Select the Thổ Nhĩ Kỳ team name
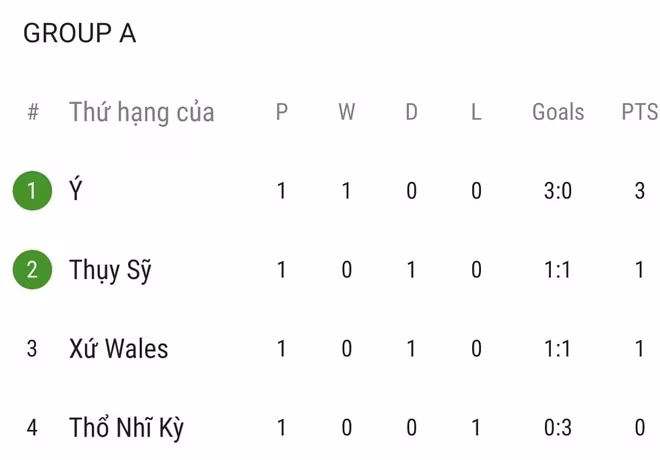The height and width of the screenshot is (460, 660). tap(126, 428)
